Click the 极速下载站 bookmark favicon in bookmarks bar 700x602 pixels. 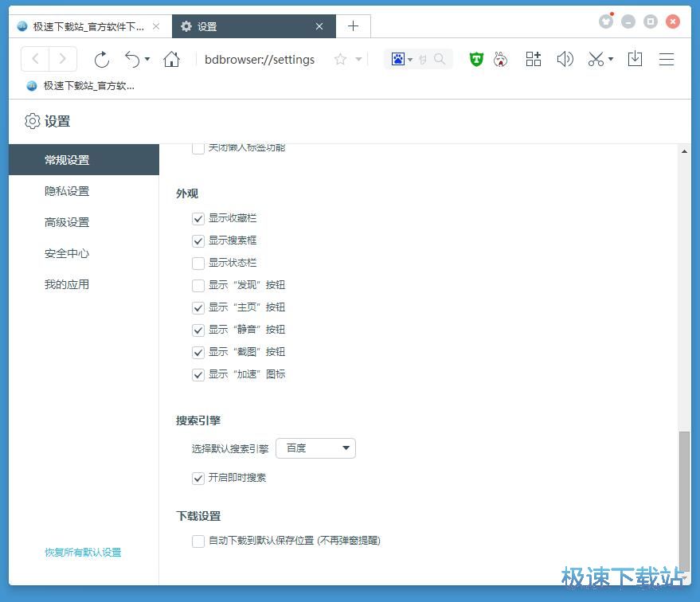(32, 86)
